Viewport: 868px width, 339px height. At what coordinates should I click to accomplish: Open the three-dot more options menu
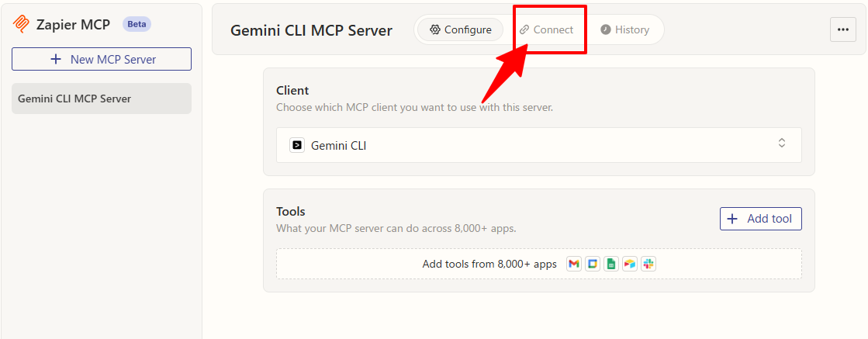[x=843, y=30]
